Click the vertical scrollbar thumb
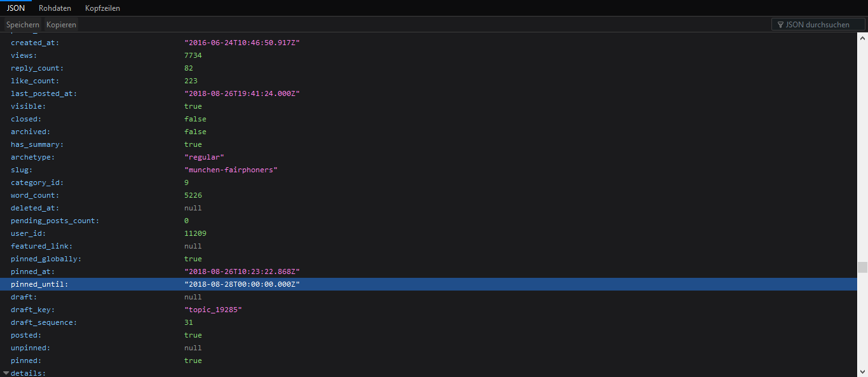 [x=862, y=267]
